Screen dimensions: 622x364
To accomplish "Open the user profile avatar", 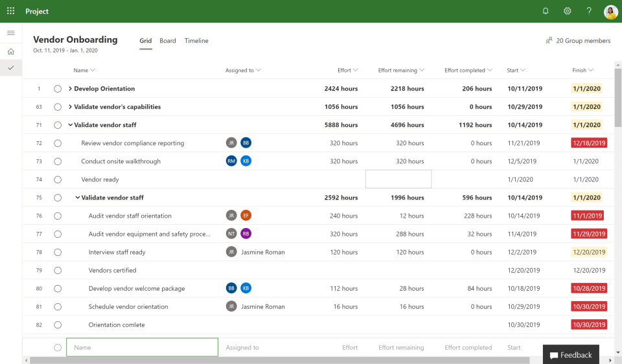I will tap(610, 12).
